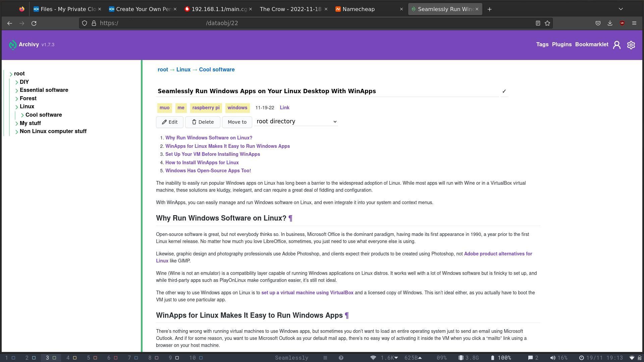Toggle reader view icon in address bar
The height and width of the screenshot is (362, 644).
(538, 23)
